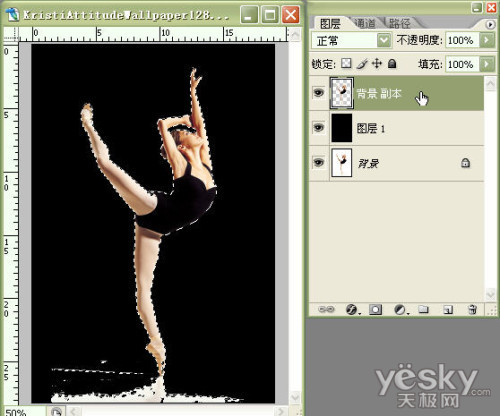Switch to the 通道 tab

(x=365, y=23)
